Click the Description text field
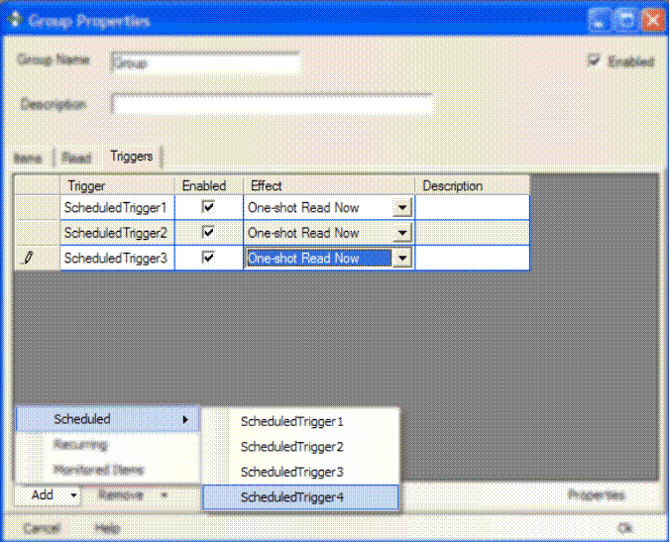The image size is (670, 542). 272,105
